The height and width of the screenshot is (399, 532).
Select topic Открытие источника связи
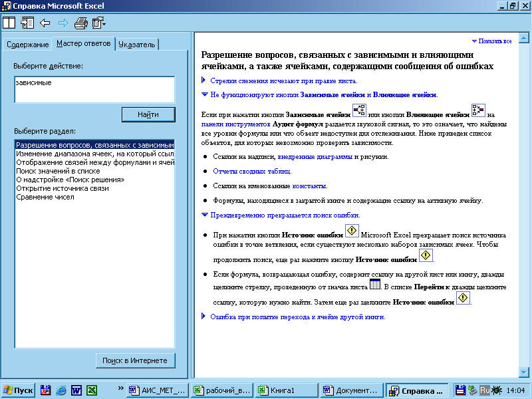click(94, 188)
